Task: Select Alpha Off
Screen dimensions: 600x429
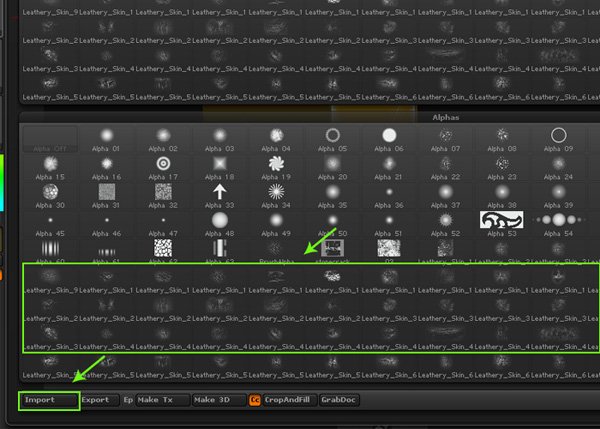Action: (50, 140)
